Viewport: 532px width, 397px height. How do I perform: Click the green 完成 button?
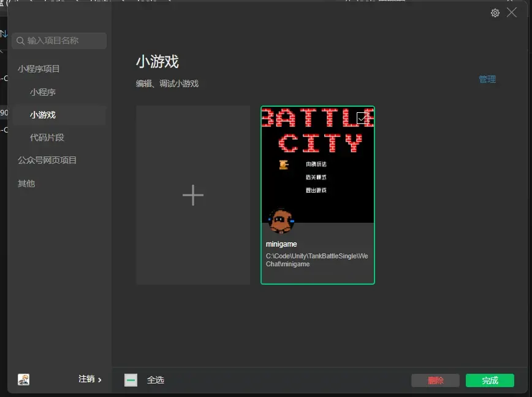490,380
